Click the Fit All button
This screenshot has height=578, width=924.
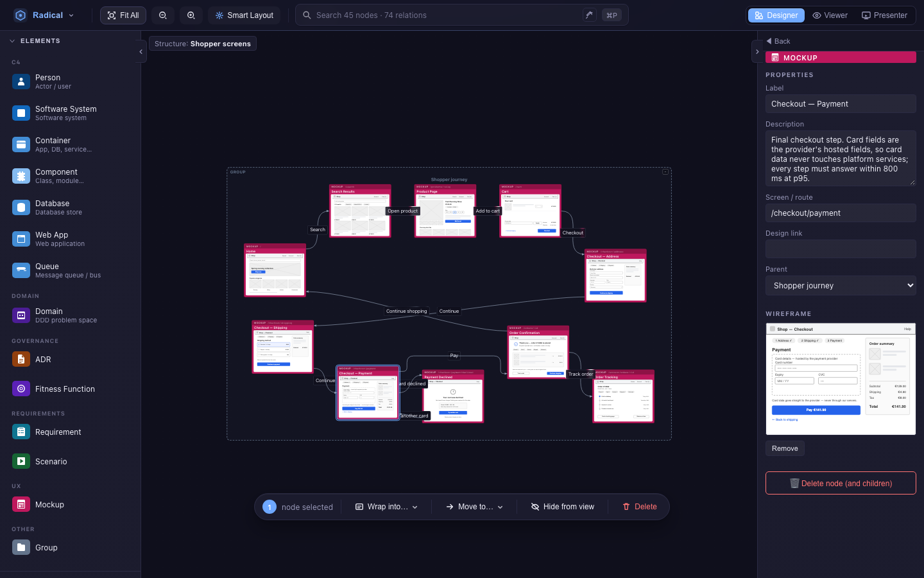pyautogui.click(x=123, y=15)
